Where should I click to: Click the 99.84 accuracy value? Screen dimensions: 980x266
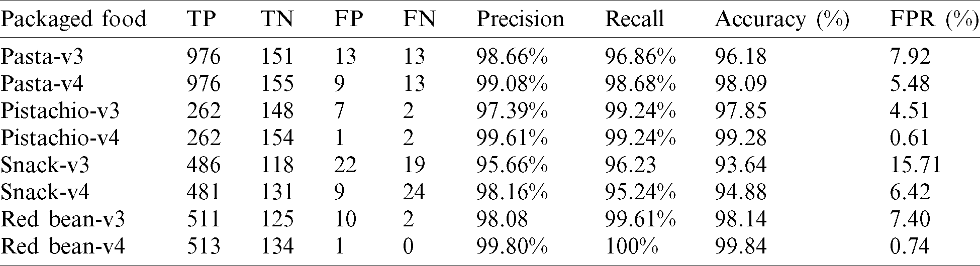click(x=741, y=246)
